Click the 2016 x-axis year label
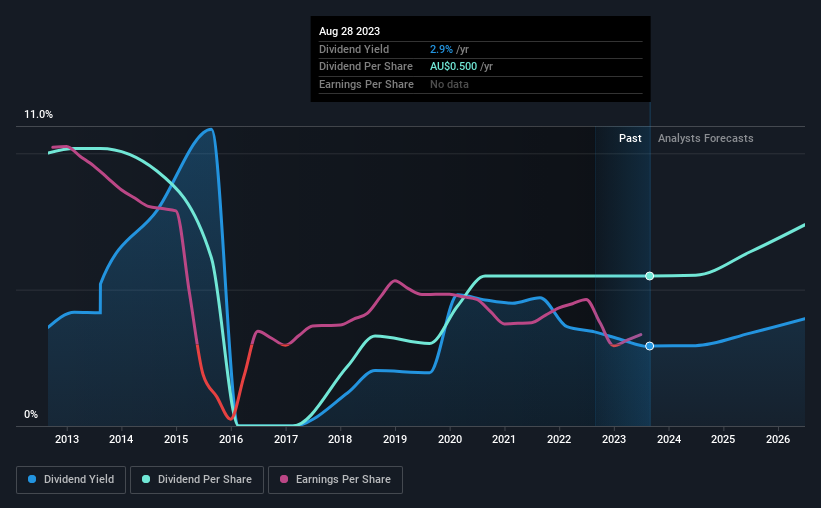Image resolution: width=821 pixels, height=508 pixels. click(x=231, y=439)
